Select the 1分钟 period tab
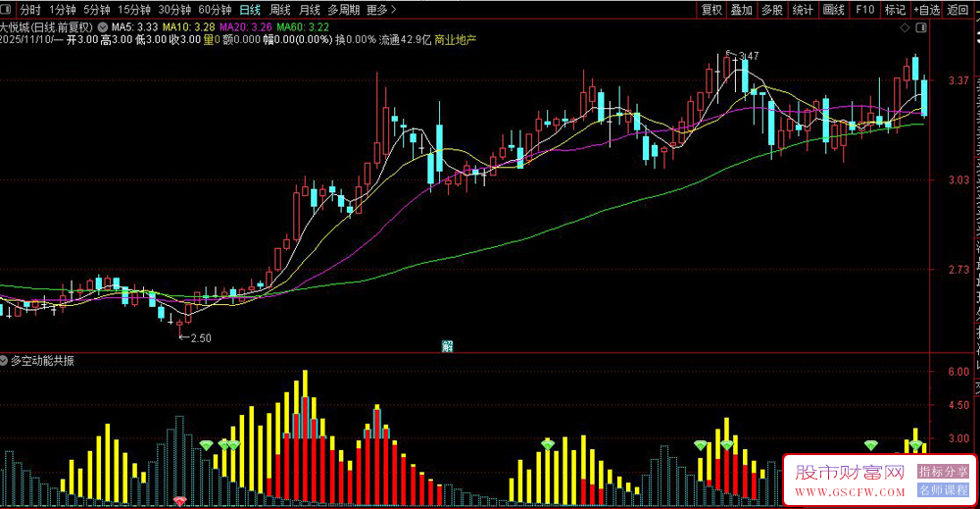This screenshot has height=509, width=980. [x=63, y=10]
